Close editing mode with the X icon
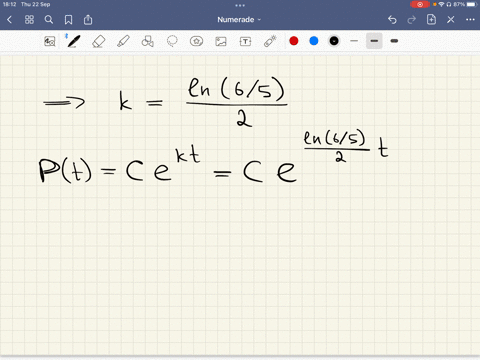 click(451, 20)
